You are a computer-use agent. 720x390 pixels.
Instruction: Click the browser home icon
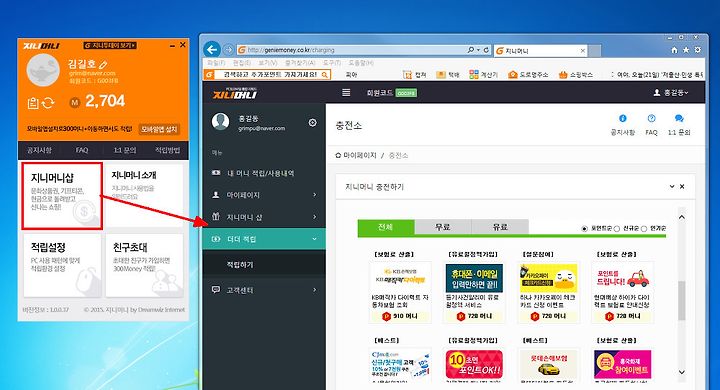point(674,50)
